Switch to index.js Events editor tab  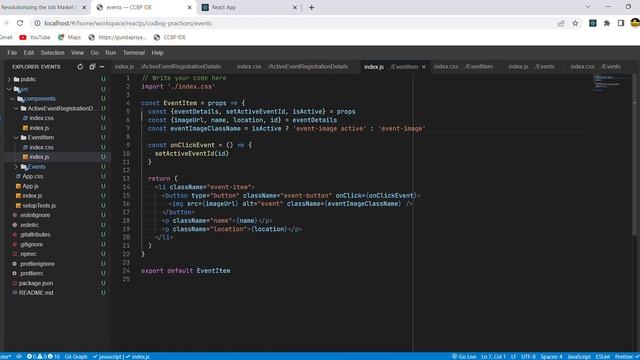pos(531,67)
